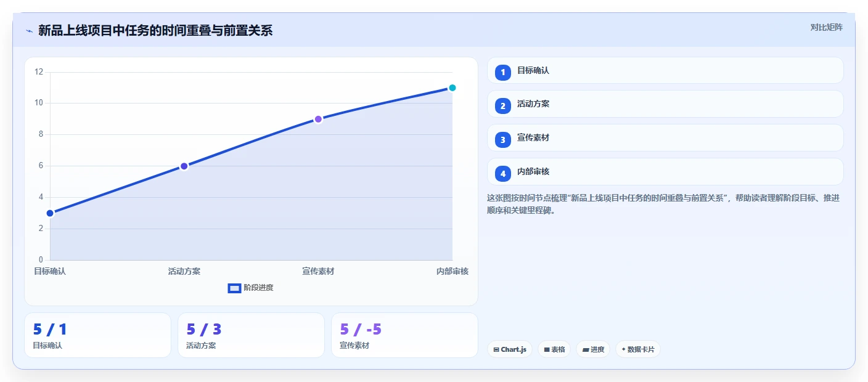Click the 对比矩阵 label in header
Screen dimensions: 868x382
826,27
